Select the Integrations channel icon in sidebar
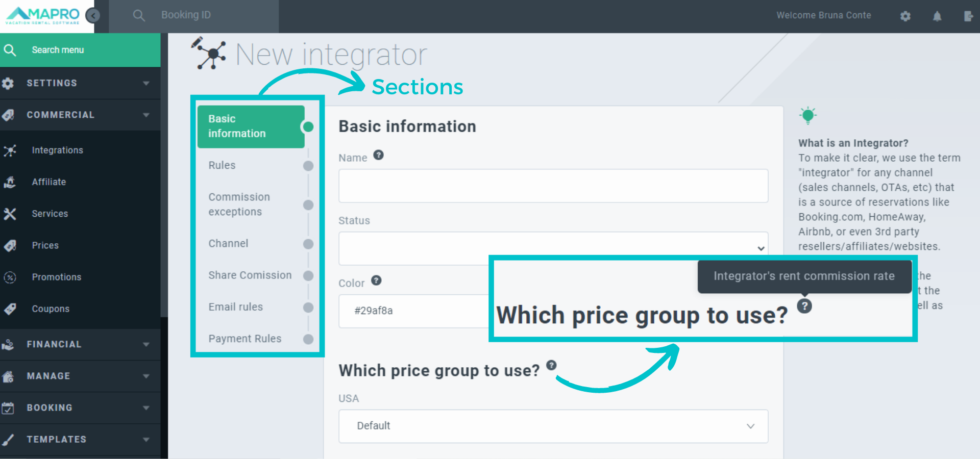 click(10, 150)
